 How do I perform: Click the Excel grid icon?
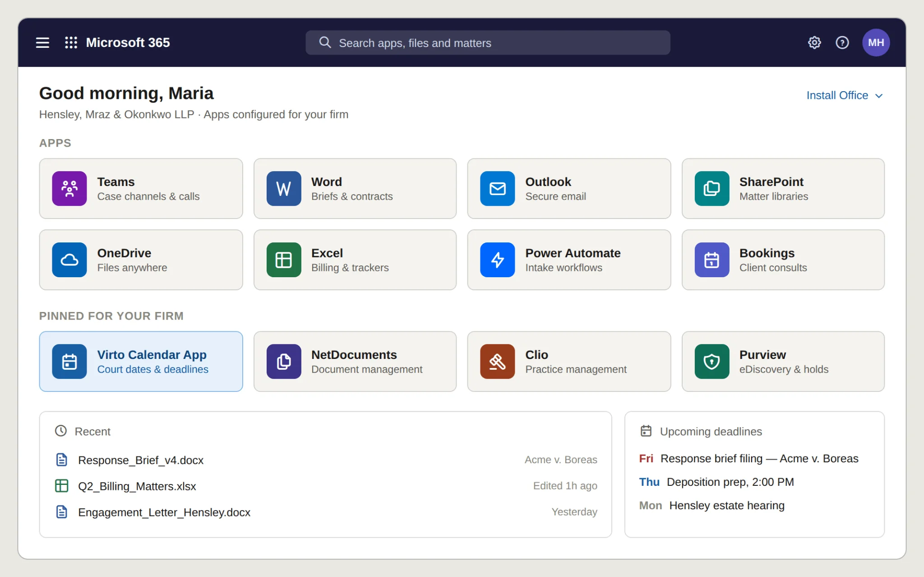point(284,260)
